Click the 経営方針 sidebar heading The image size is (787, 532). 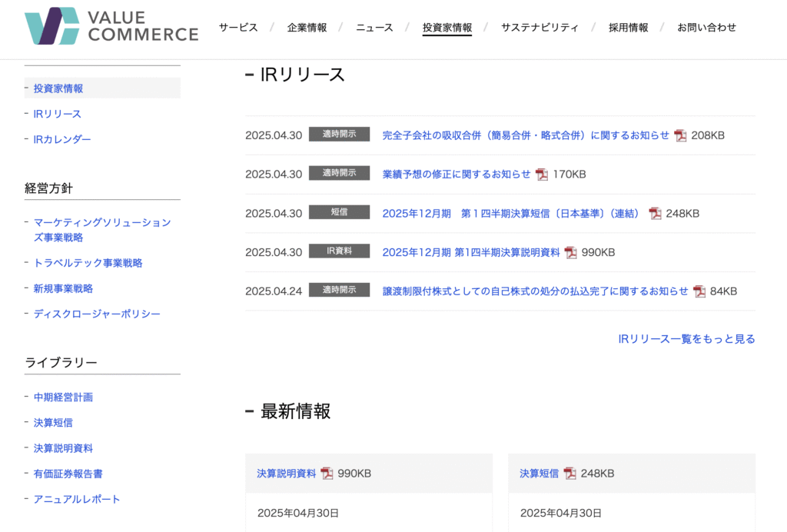(x=48, y=188)
